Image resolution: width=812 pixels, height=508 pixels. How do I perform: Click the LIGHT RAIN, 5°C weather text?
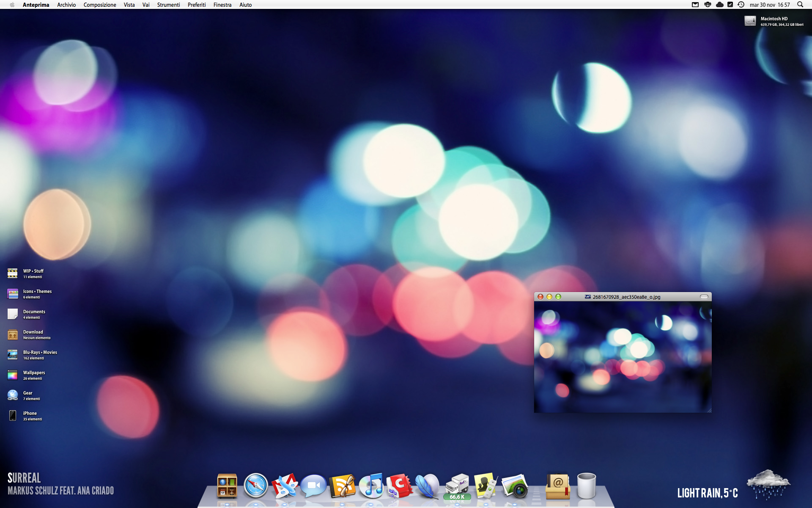pyautogui.click(x=708, y=493)
